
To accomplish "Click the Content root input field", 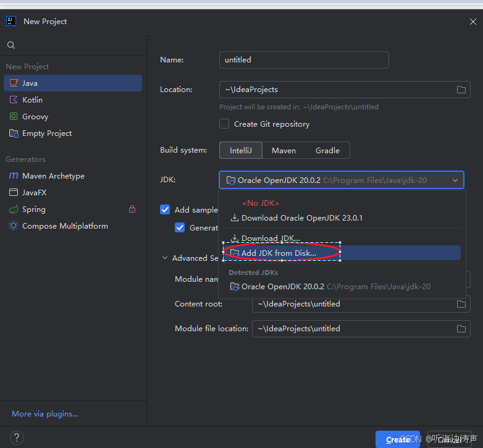I will click(361, 304).
